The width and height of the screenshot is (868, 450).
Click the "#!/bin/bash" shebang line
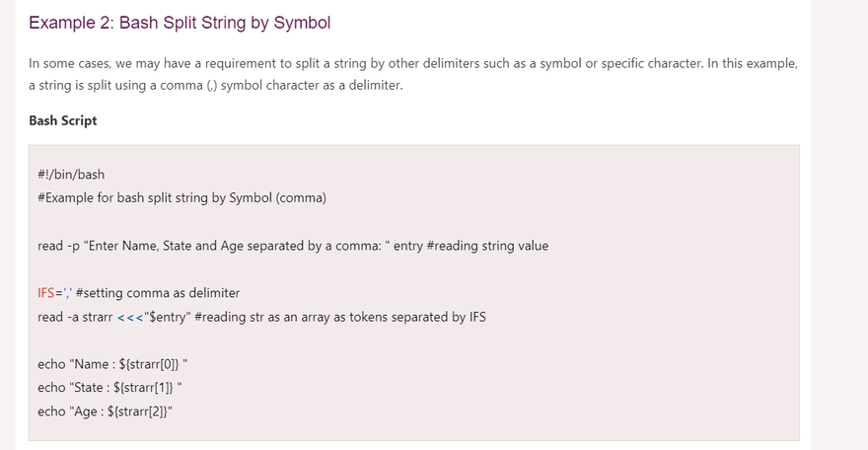(x=71, y=175)
